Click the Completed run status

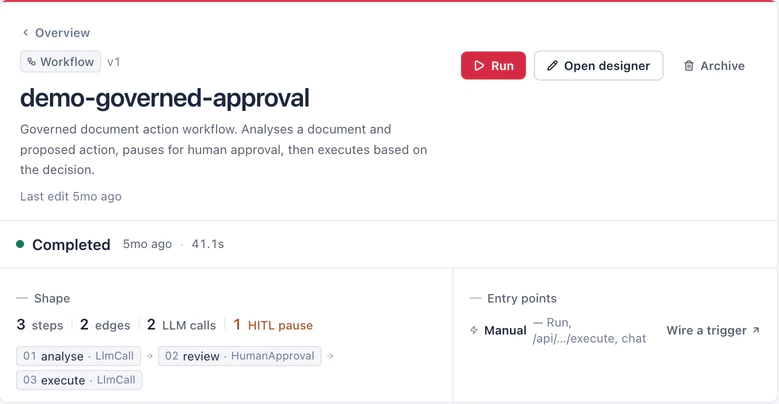coord(71,244)
